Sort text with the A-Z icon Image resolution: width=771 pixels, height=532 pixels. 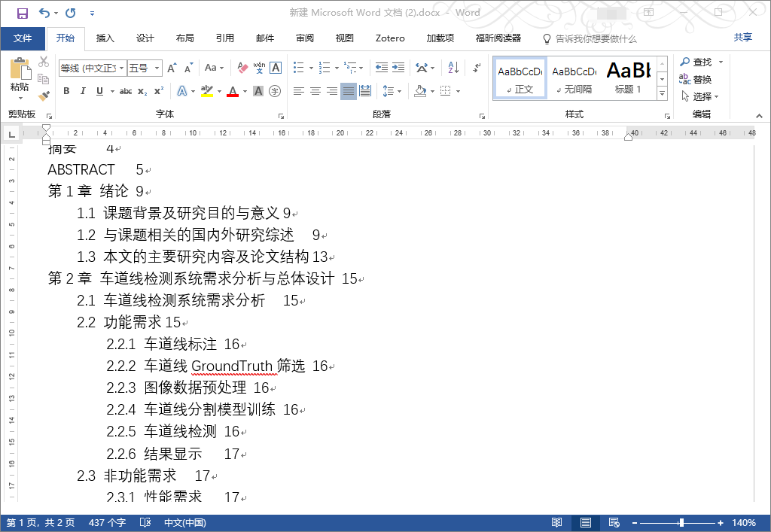point(453,68)
